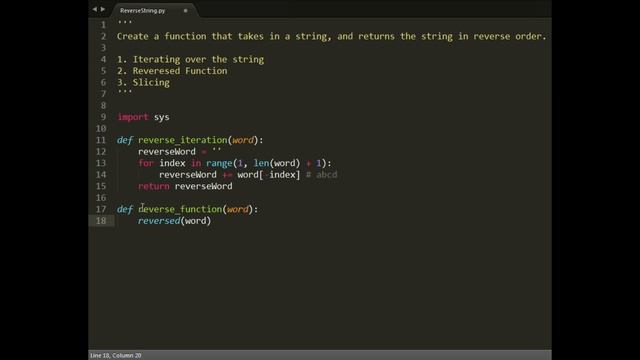The height and width of the screenshot is (360, 640).
Task: Click line number 1 in the gutter
Action: coord(103,25)
